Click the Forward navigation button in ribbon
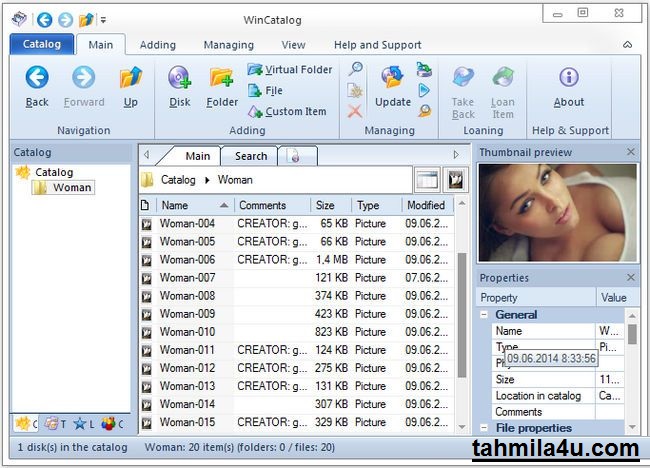 tap(84, 87)
